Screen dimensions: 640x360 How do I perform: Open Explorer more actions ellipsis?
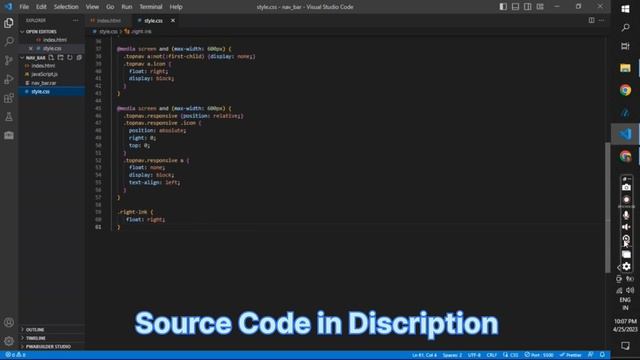tap(76, 20)
